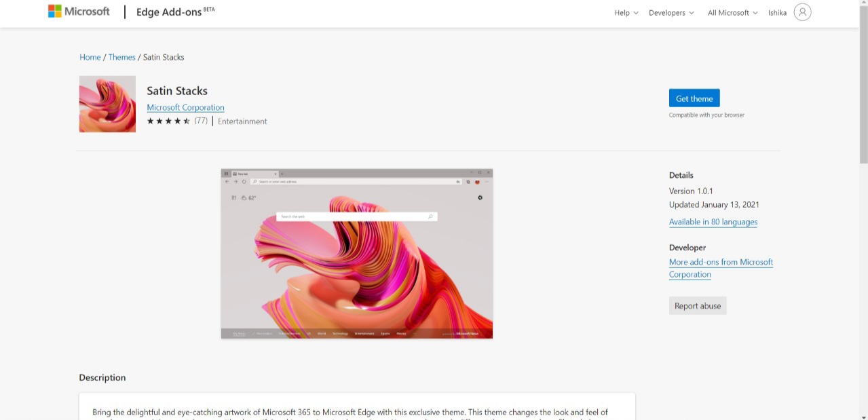Click the Satin Stacks title heading
The width and height of the screenshot is (868, 420).
click(x=177, y=91)
